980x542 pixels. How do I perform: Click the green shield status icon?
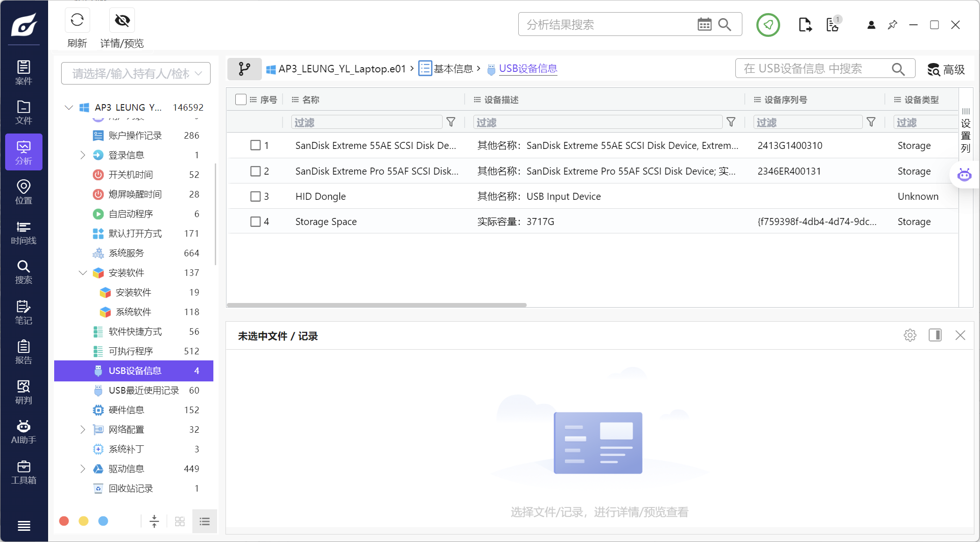[x=768, y=25]
